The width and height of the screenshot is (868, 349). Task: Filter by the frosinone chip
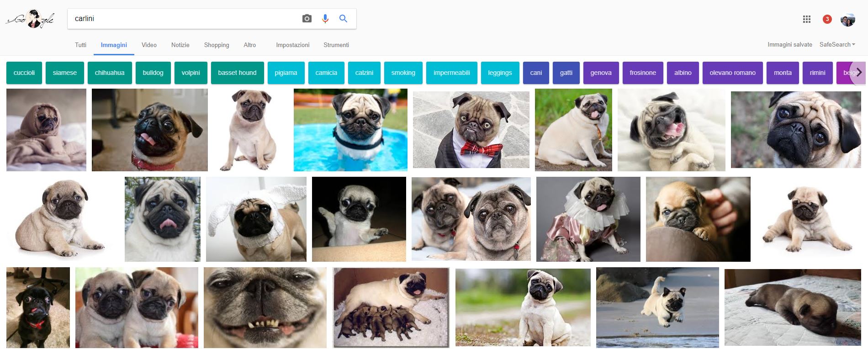643,73
